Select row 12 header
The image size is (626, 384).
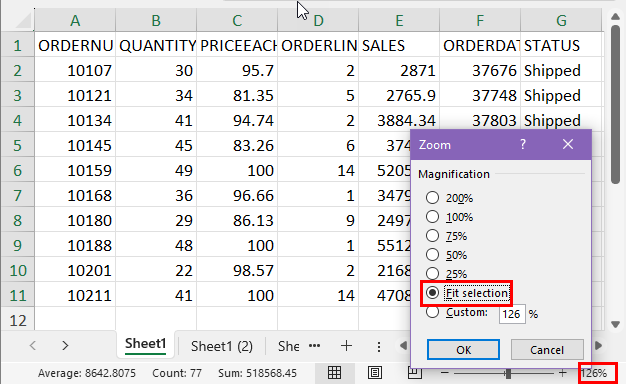coord(18,321)
